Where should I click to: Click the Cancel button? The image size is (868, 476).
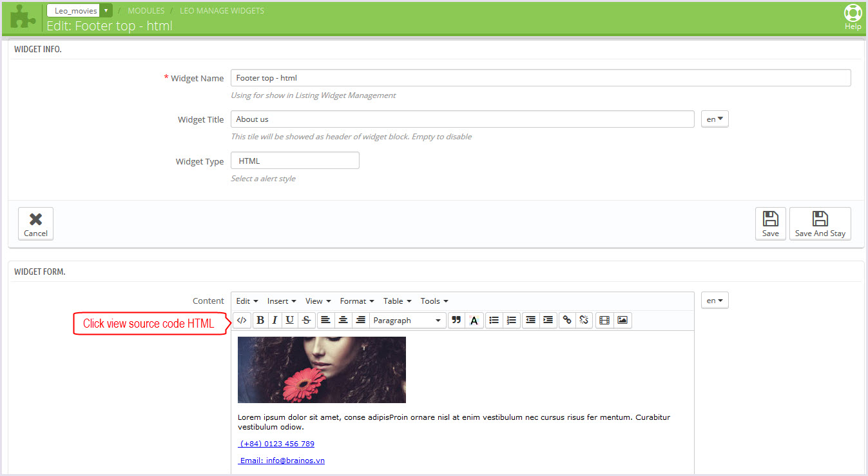[35, 224]
